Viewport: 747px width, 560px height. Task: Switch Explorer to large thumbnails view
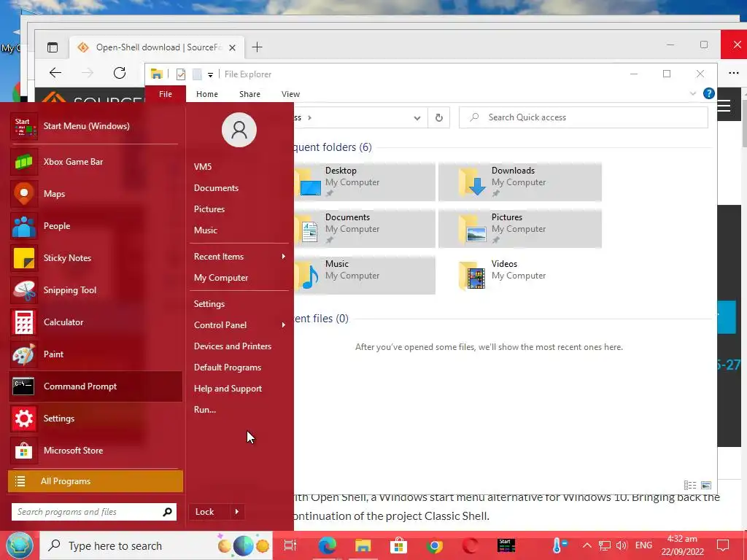tap(706, 485)
